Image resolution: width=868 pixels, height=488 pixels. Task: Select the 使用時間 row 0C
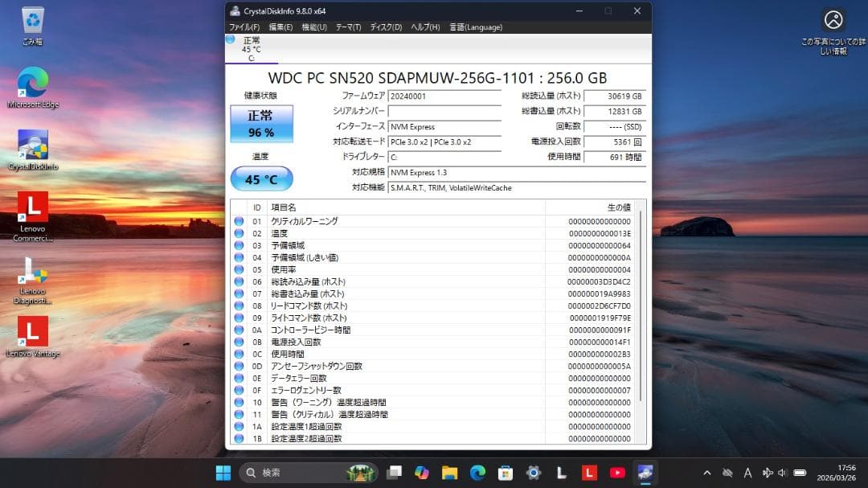pyautogui.click(x=433, y=354)
